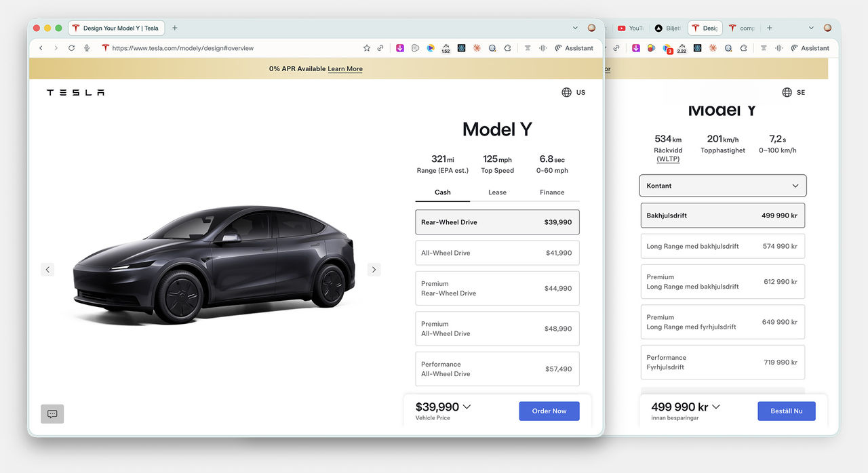Open the front window's tab list chevron
Viewport: 868px width, 473px height.
tap(575, 28)
